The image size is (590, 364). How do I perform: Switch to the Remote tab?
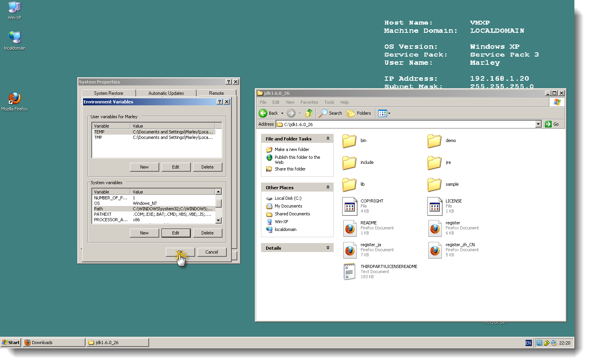pos(217,93)
